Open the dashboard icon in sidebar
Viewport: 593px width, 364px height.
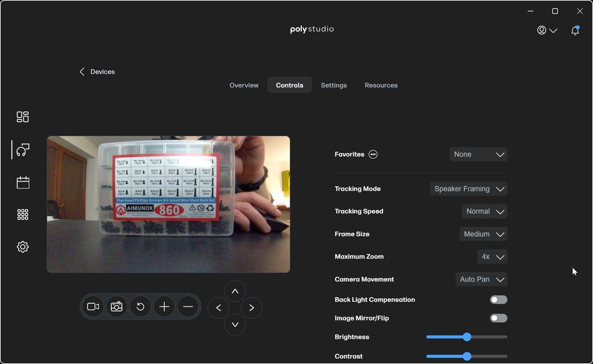coord(23,117)
